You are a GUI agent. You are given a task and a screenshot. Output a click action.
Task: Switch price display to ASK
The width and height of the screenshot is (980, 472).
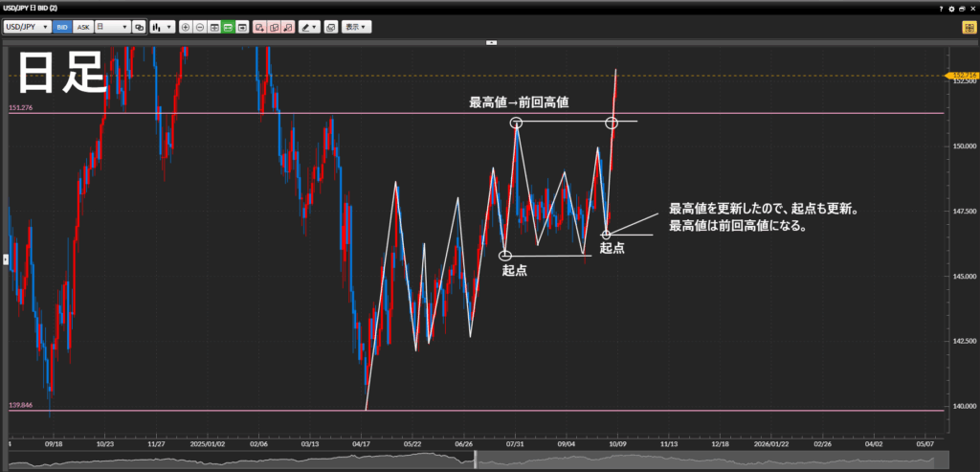(82, 27)
